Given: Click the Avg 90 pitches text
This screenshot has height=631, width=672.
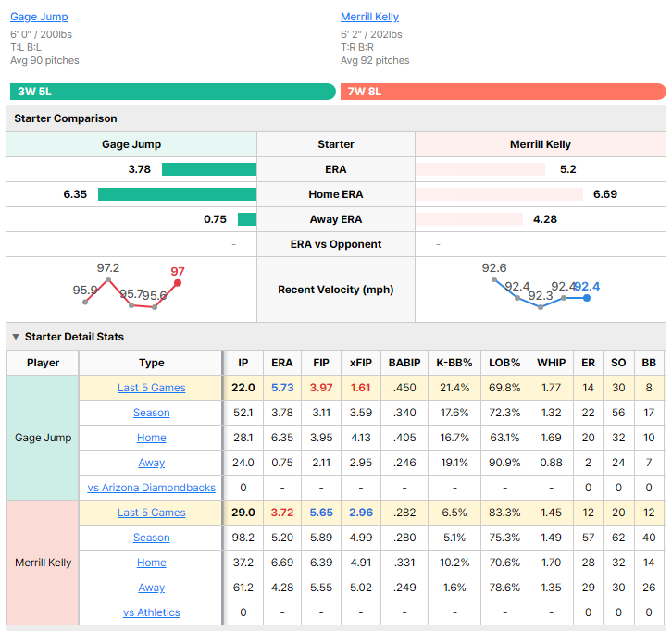Looking at the screenshot, I should pos(44,60).
